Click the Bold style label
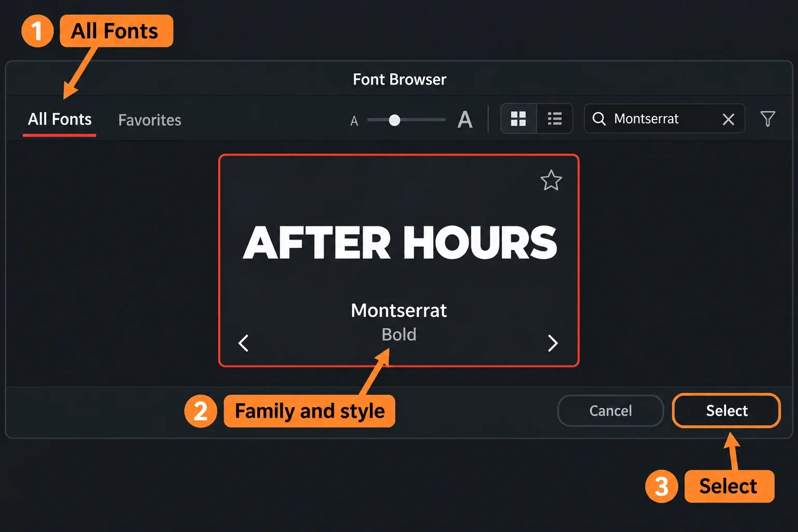The image size is (798, 532). coord(399,335)
